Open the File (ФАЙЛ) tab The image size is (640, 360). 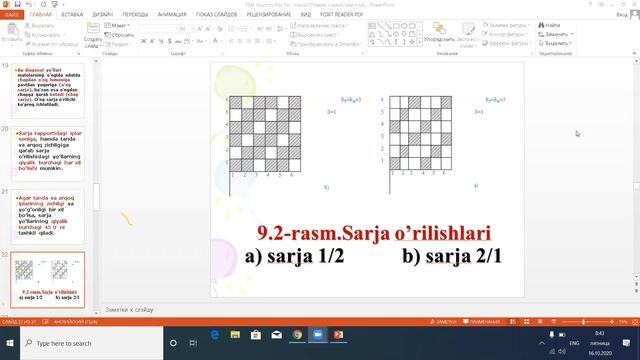[x=12, y=15]
